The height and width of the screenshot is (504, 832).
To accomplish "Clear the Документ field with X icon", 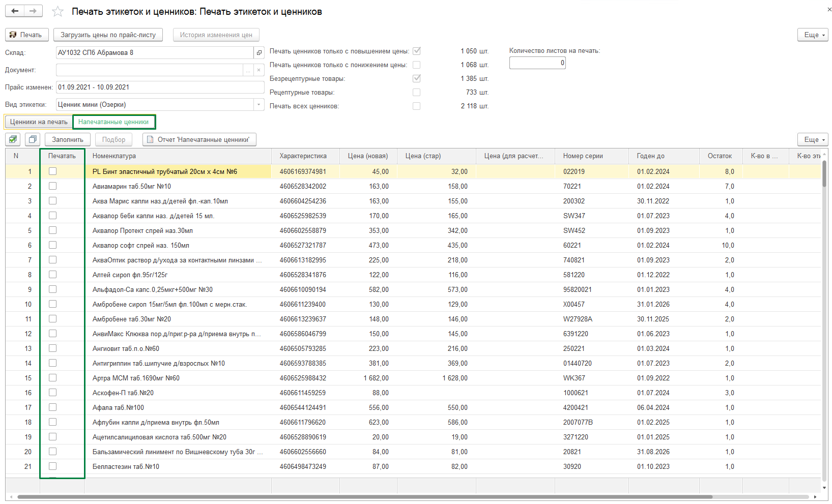I will (259, 70).
